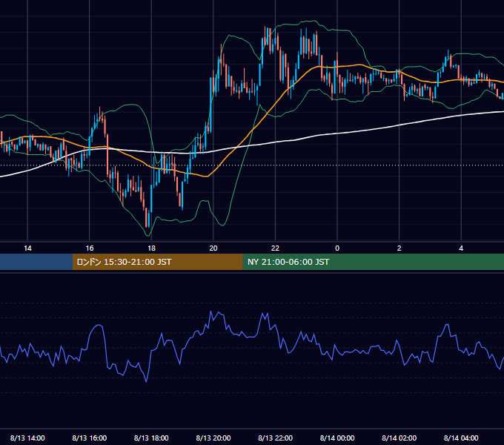Image resolution: width=504 pixels, height=445 pixels.
Task: Click the 8/14 00:00 time label
Action: (x=337, y=438)
